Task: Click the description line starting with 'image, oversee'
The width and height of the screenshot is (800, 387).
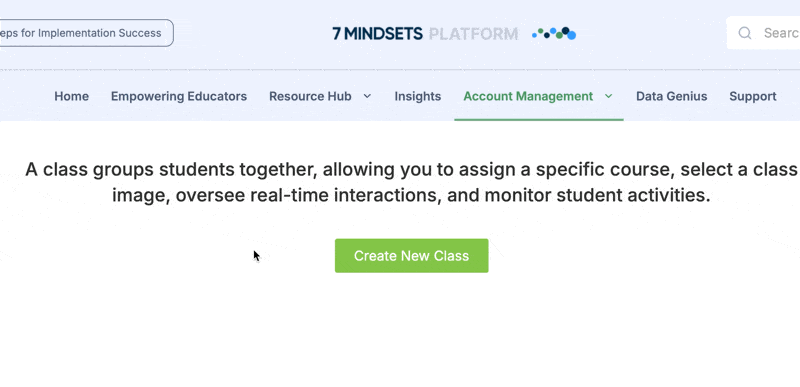Action: [x=411, y=195]
